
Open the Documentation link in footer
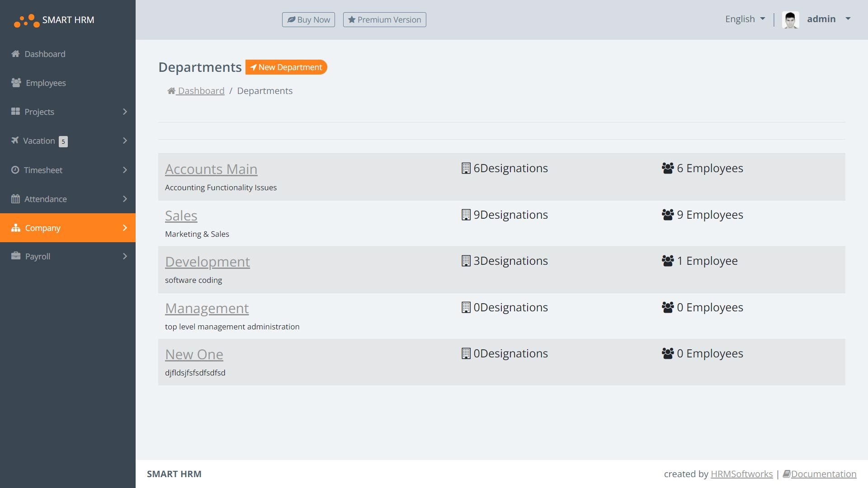tap(823, 474)
